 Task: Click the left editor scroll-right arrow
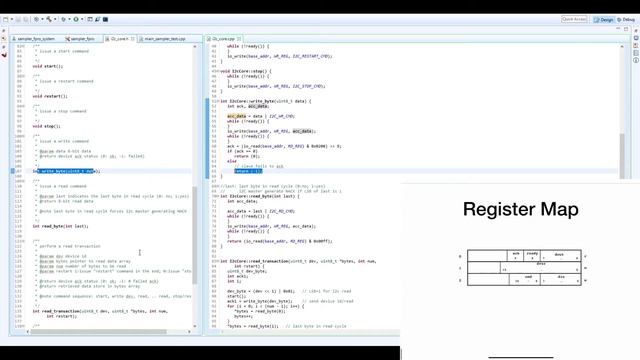[189, 331]
